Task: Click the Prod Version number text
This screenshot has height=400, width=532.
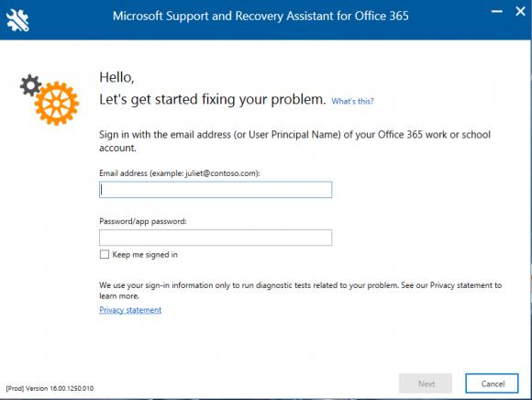Action: point(50,388)
